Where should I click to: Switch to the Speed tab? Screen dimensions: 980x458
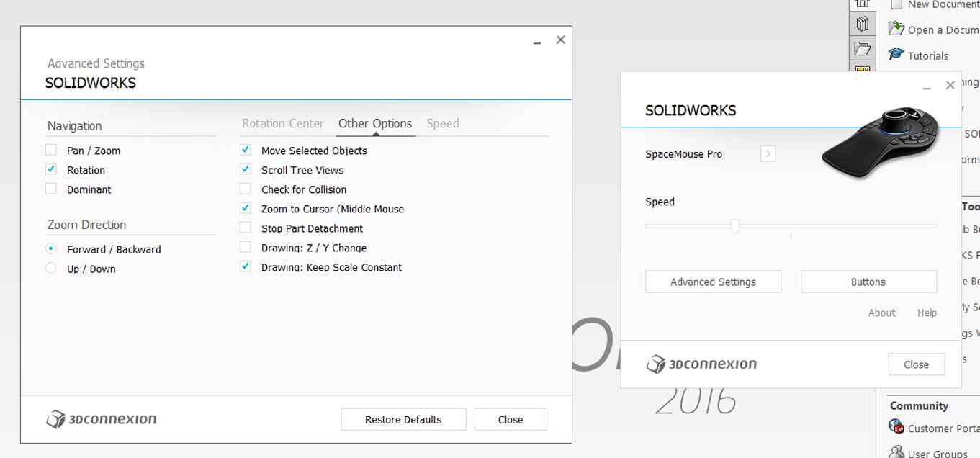click(443, 123)
